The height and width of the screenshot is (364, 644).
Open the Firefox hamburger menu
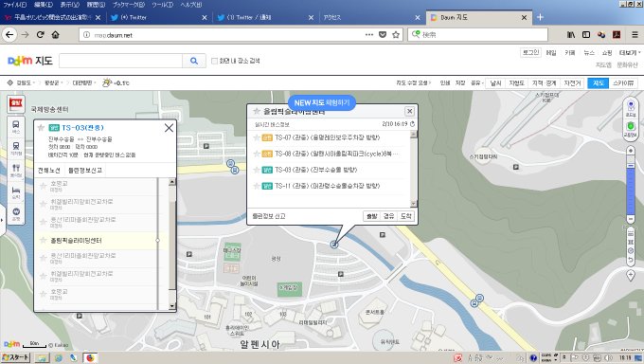(x=635, y=35)
